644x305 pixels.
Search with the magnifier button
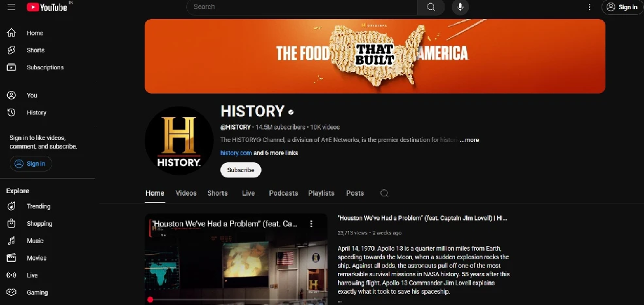[x=431, y=7]
